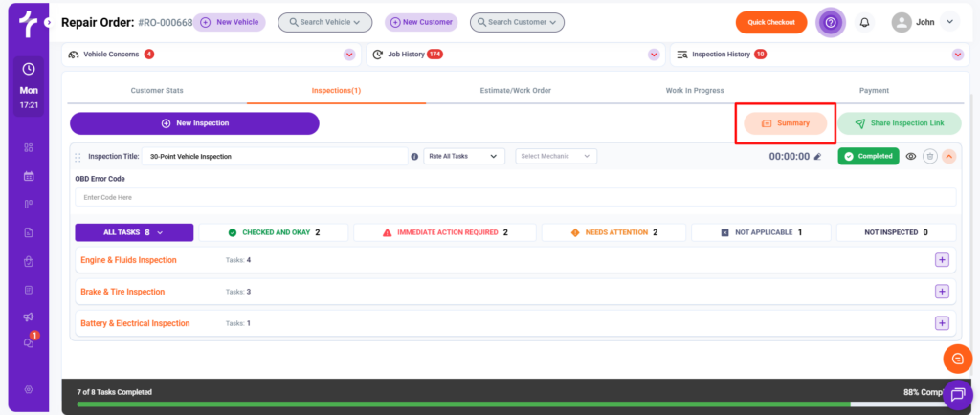
Task: Filter by NEEDS ATTENTION tasks
Action: coord(613,232)
